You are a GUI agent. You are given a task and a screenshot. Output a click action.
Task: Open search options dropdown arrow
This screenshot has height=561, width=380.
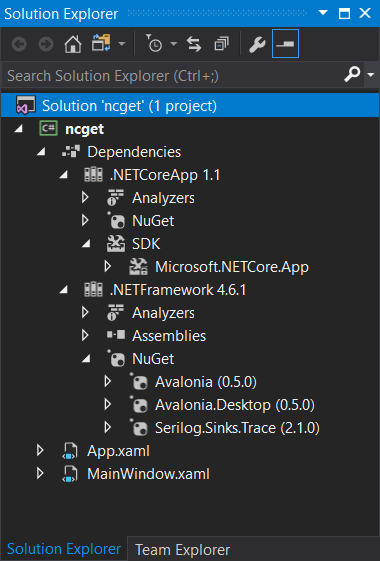coord(371,75)
